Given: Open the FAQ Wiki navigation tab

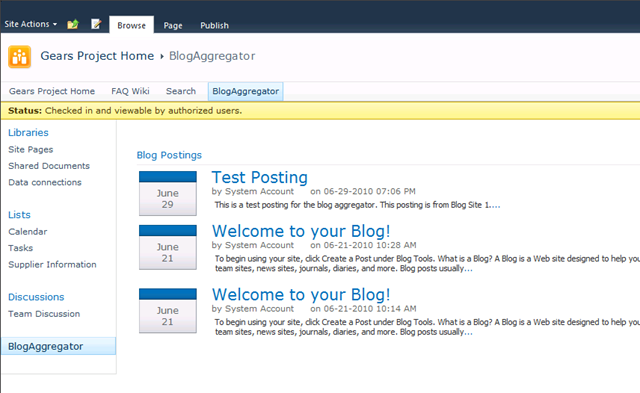Looking at the screenshot, I should click(x=130, y=91).
